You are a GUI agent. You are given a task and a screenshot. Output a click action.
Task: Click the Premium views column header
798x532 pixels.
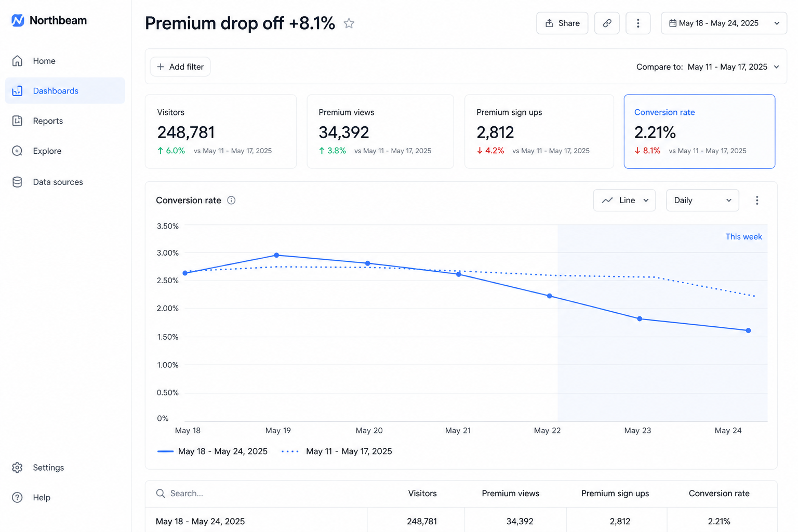pyautogui.click(x=511, y=494)
